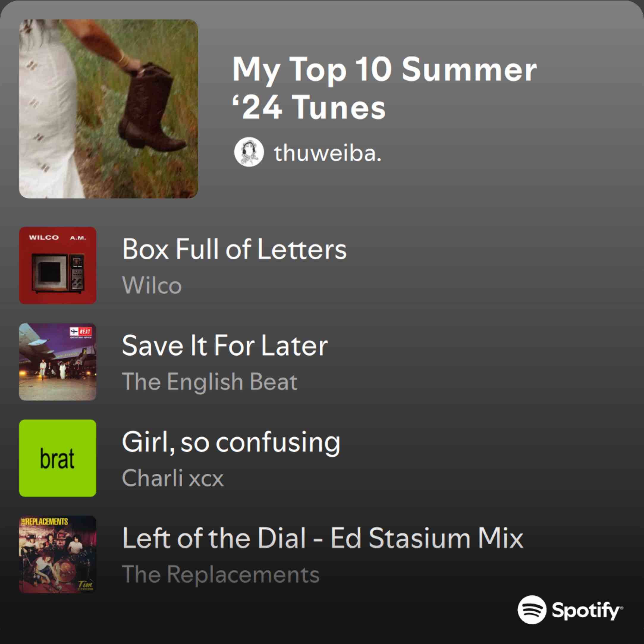Click the green brat album cover
This screenshot has width=644, height=644.
pyautogui.click(x=58, y=458)
